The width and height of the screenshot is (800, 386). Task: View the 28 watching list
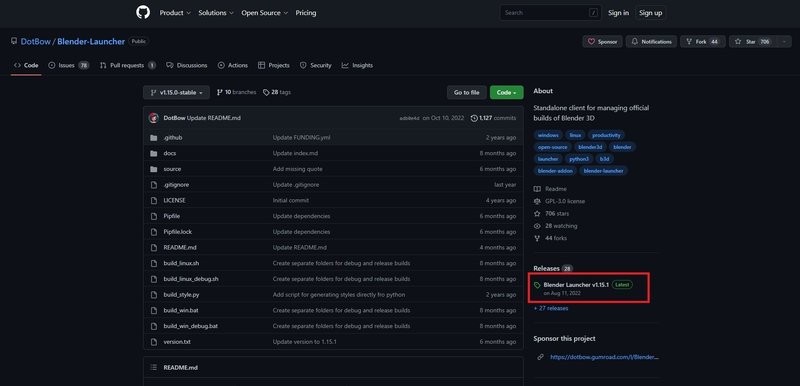[x=555, y=226]
